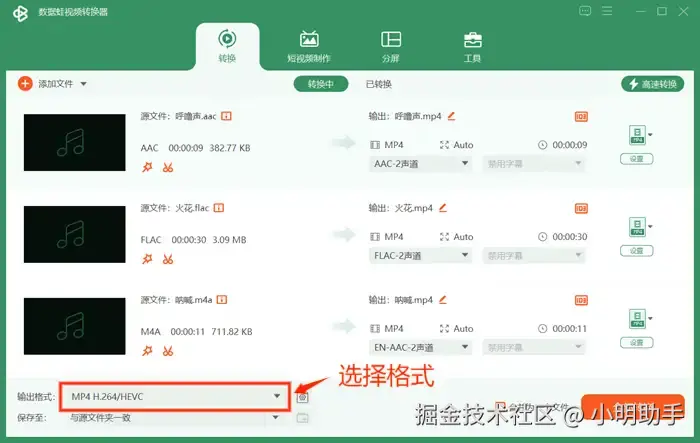Rename output 呐喊.mp4 with pencil icon

pos(443,300)
